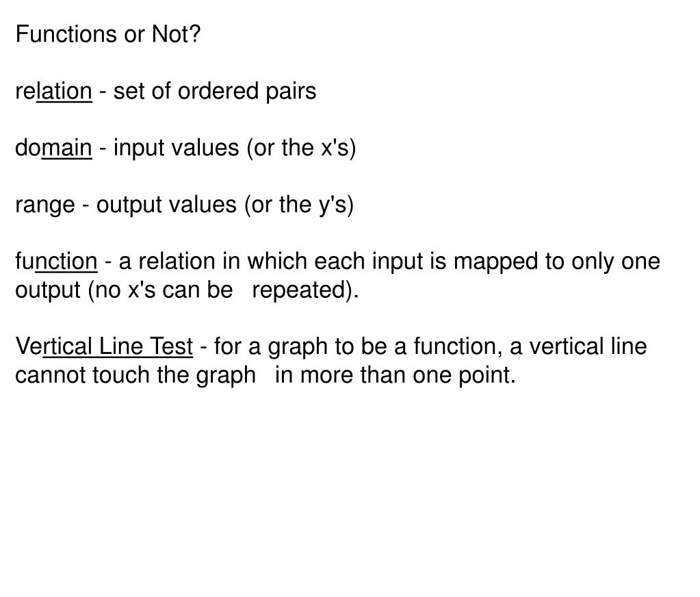This screenshot has height=597, width=700.
Task: Click the 'Functions or Not?' title
Action: click(108, 34)
